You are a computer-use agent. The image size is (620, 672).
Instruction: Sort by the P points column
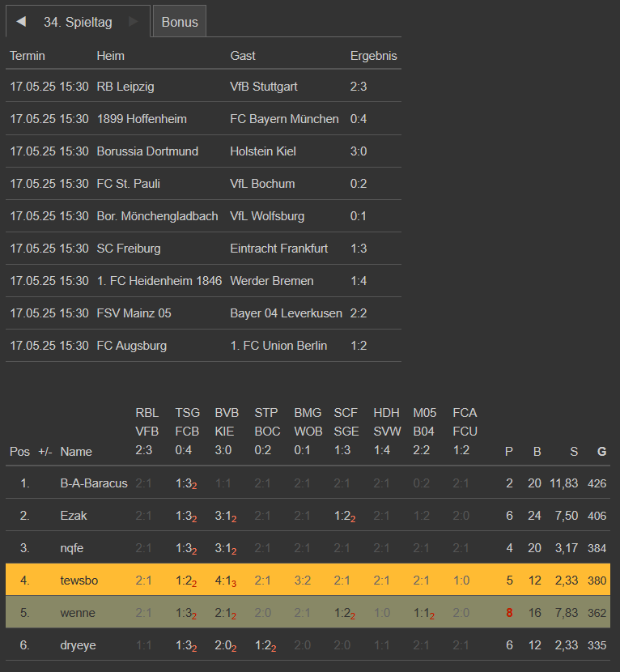(509, 452)
